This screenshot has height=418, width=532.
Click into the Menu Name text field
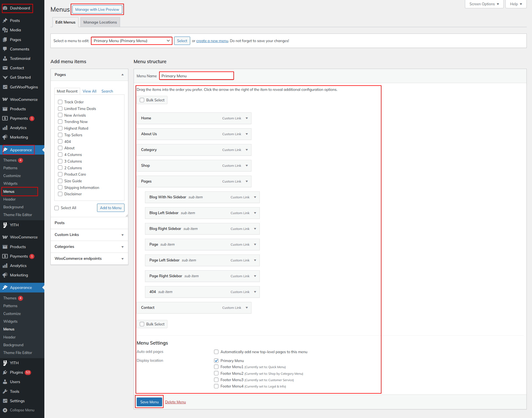coord(196,76)
